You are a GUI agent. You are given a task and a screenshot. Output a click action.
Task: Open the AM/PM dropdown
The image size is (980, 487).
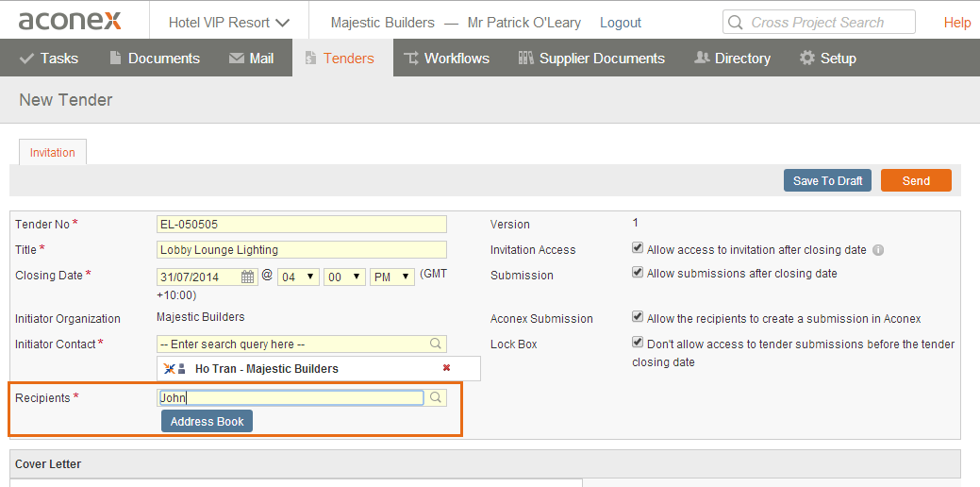click(x=392, y=277)
